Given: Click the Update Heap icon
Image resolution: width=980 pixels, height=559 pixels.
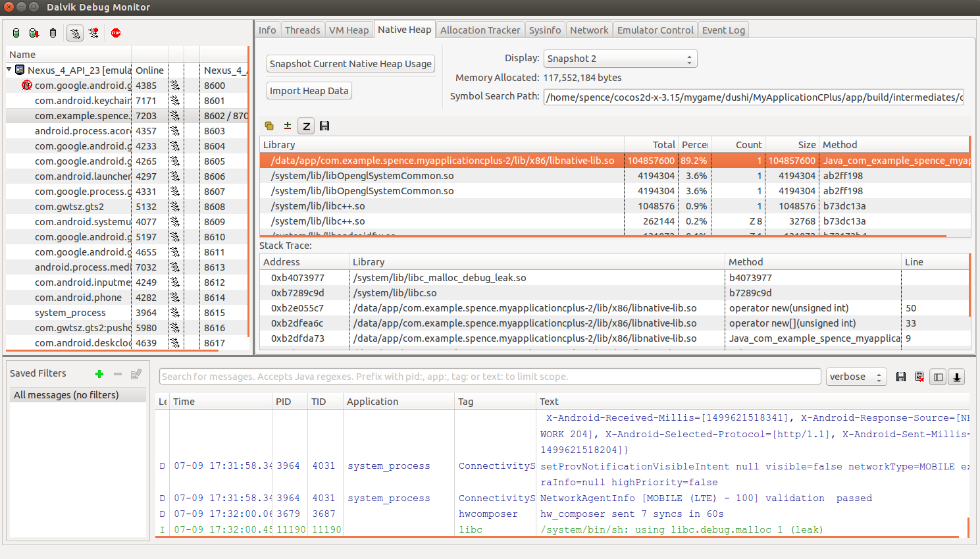Looking at the screenshot, I should [x=16, y=33].
